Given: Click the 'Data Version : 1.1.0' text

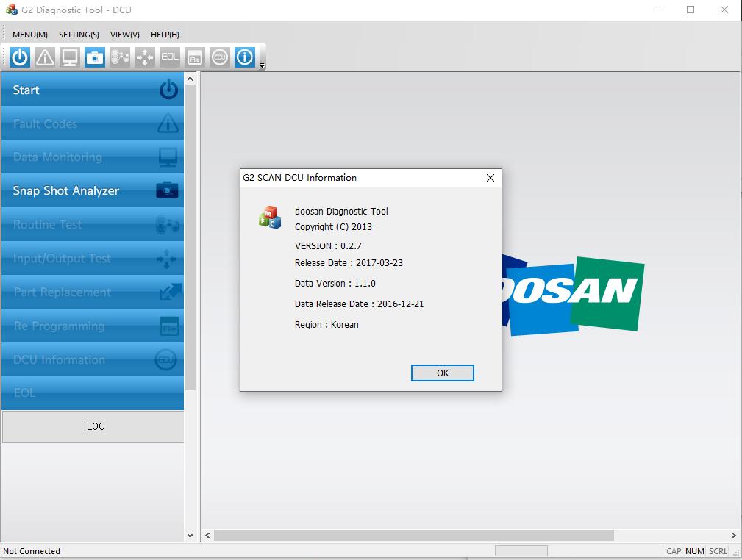Looking at the screenshot, I should click(x=335, y=284).
